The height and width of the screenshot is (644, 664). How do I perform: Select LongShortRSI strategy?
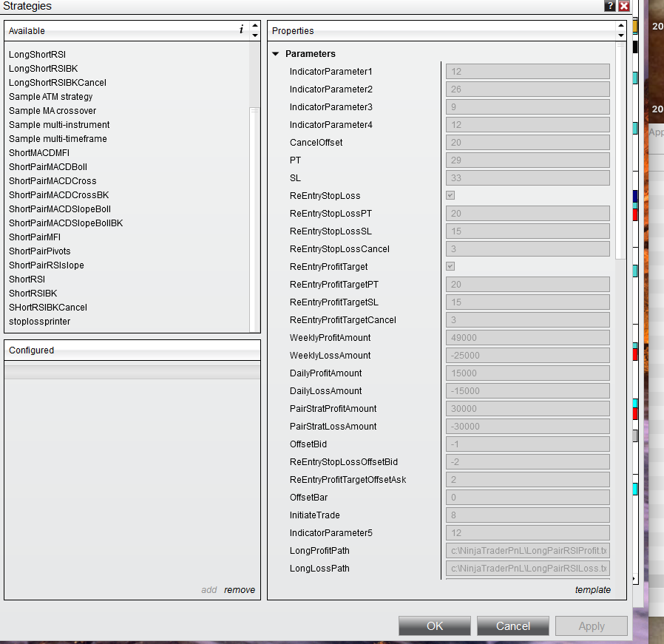pyautogui.click(x=37, y=55)
